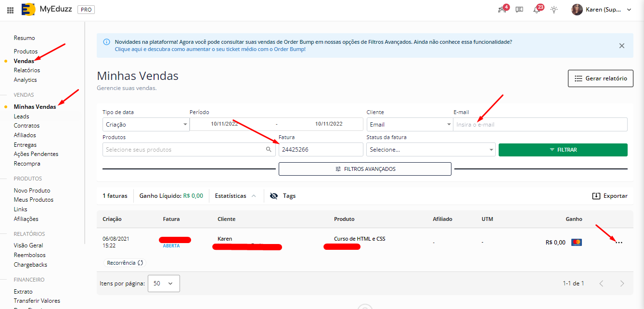This screenshot has width=644, height=309.
Task: Change items per page dropdown
Action: point(164,283)
